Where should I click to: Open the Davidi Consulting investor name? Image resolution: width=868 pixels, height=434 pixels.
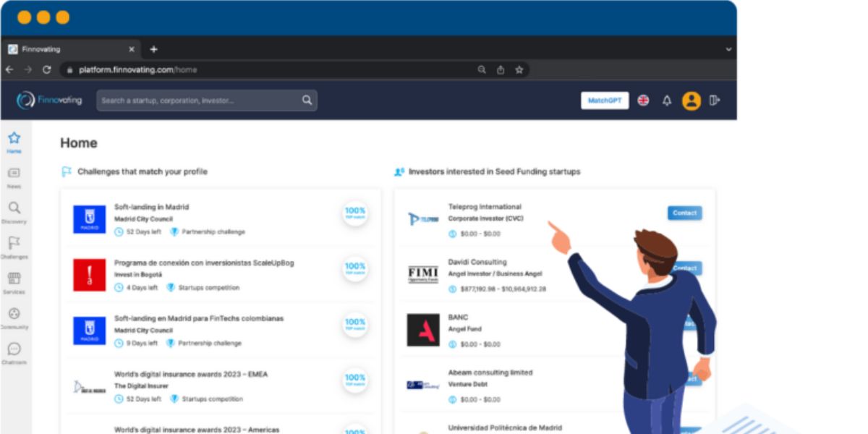point(477,262)
